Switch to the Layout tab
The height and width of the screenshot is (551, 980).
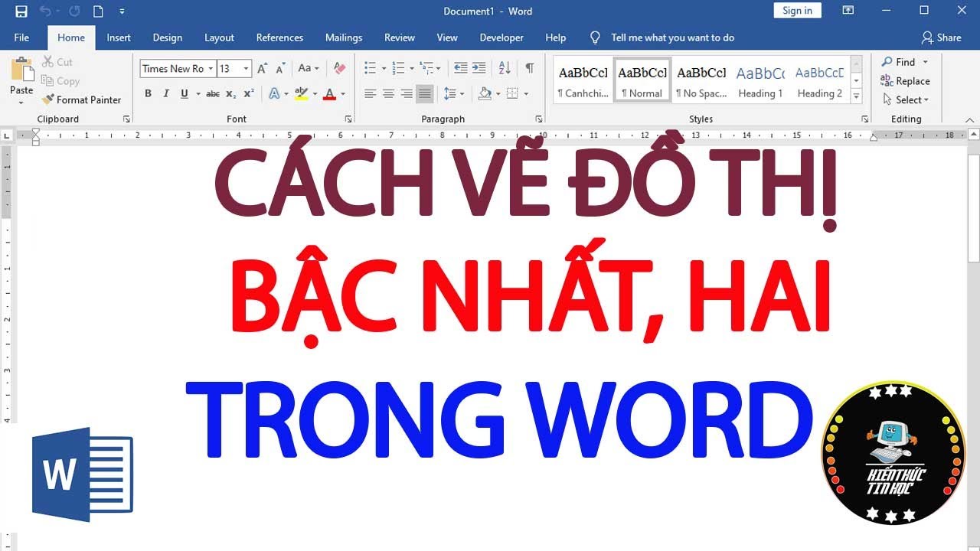click(x=219, y=37)
